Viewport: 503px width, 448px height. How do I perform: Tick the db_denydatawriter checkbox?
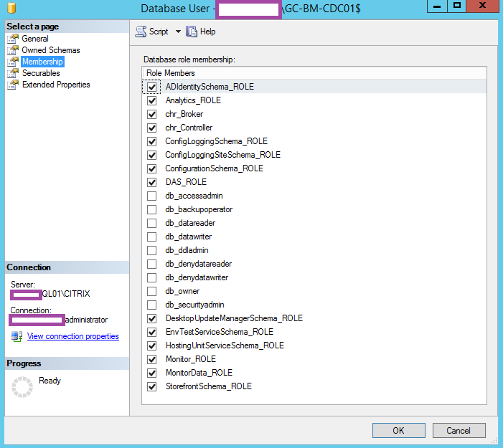tap(151, 277)
